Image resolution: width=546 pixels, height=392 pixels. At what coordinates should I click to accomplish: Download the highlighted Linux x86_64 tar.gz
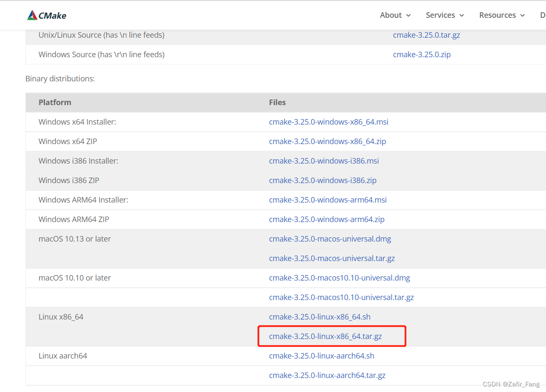325,336
